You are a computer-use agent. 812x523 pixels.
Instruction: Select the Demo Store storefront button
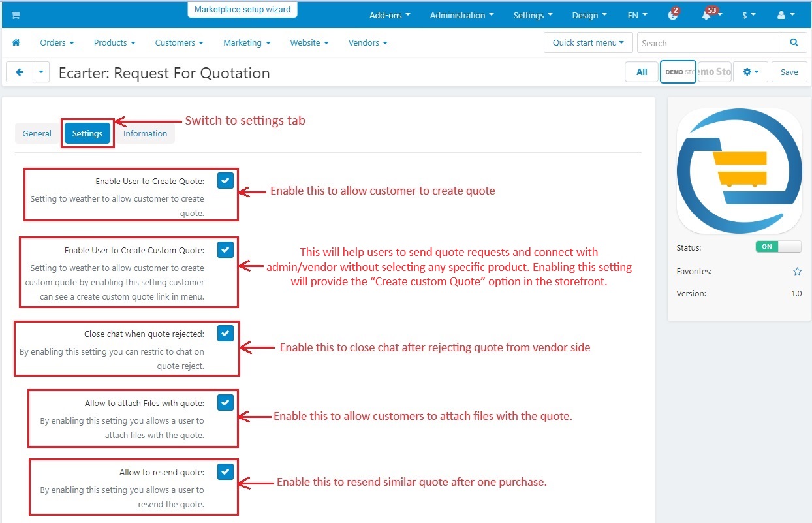678,72
